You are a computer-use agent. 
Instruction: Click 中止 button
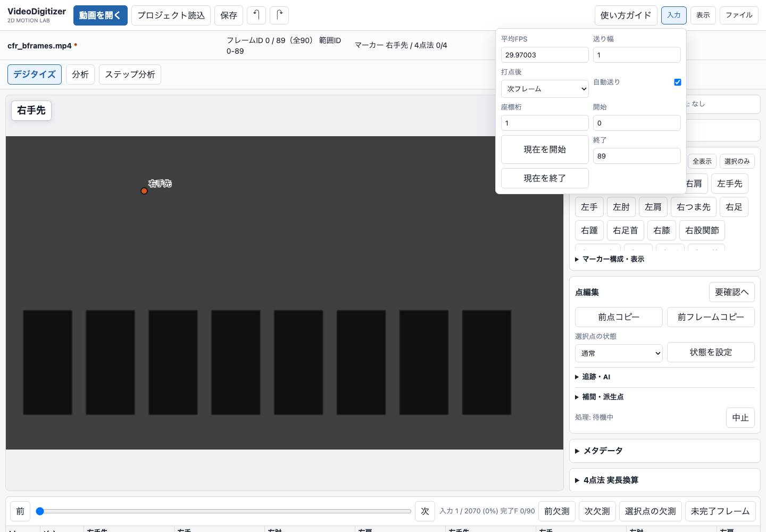click(740, 418)
